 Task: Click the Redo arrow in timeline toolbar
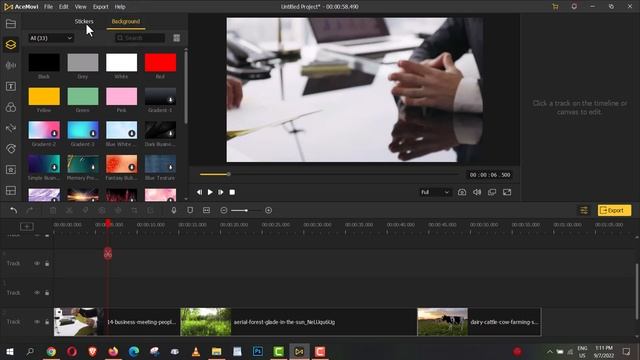[x=29, y=210]
